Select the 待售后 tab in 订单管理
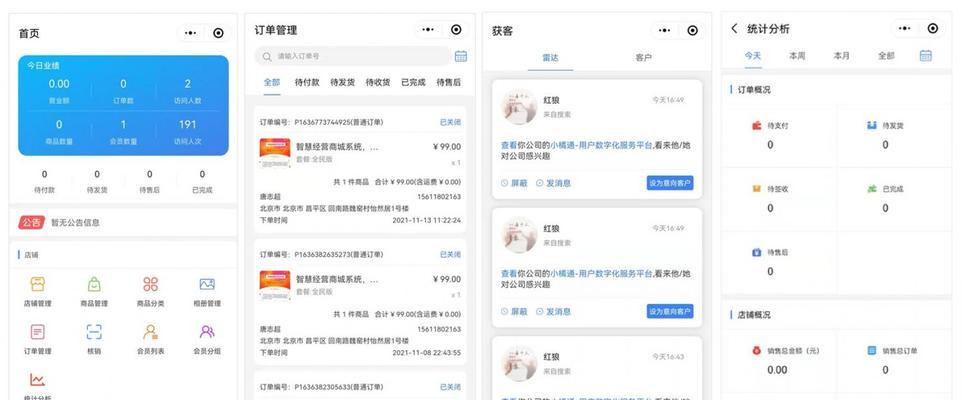 tap(448, 82)
